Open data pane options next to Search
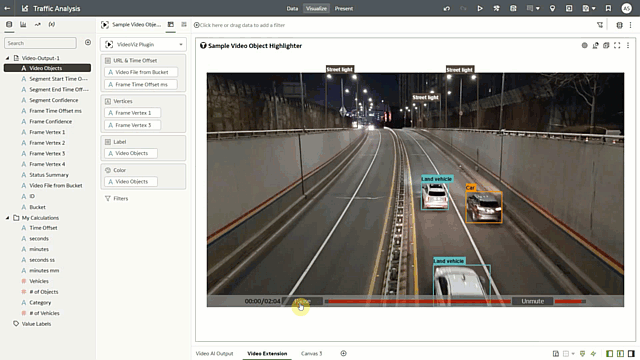640x360 pixels. 88,42
